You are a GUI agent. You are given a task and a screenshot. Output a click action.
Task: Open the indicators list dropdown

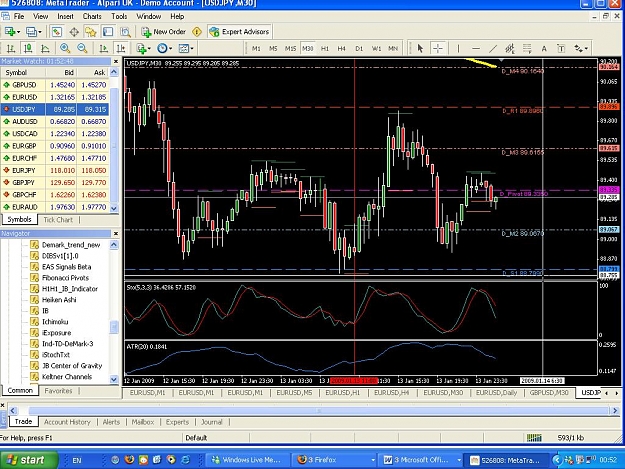coord(143,49)
